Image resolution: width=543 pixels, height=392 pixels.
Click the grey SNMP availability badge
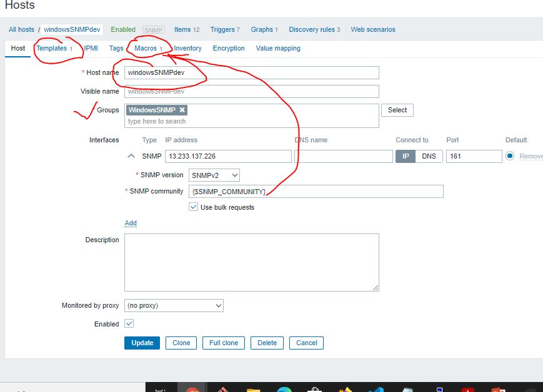pyautogui.click(x=153, y=30)
